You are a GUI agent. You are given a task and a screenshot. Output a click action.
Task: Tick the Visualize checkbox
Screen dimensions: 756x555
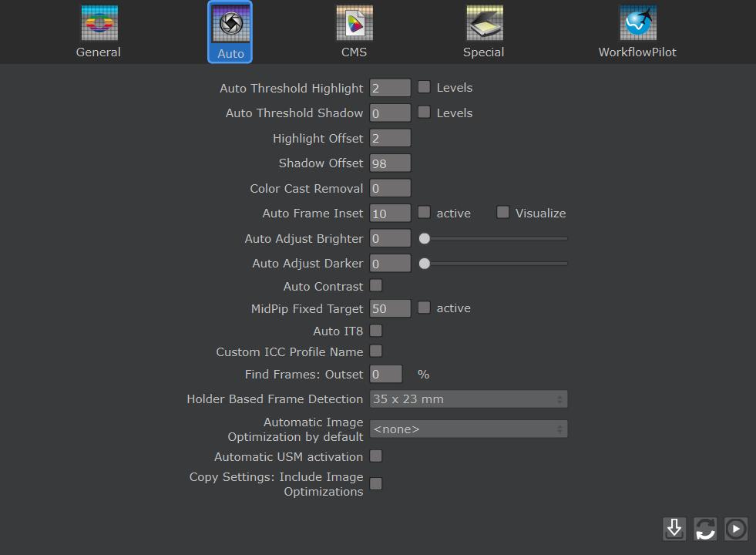pyautogui.click(x=503, y=212)
